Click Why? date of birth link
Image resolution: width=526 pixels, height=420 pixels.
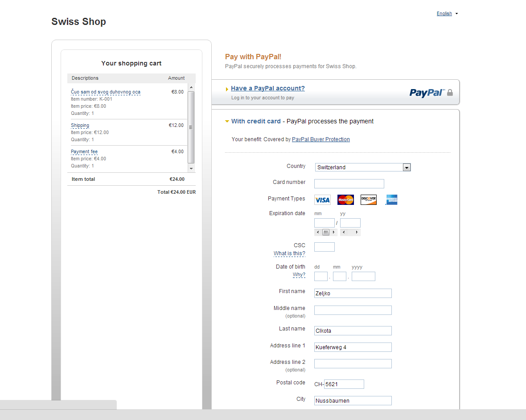click(299, 274)
